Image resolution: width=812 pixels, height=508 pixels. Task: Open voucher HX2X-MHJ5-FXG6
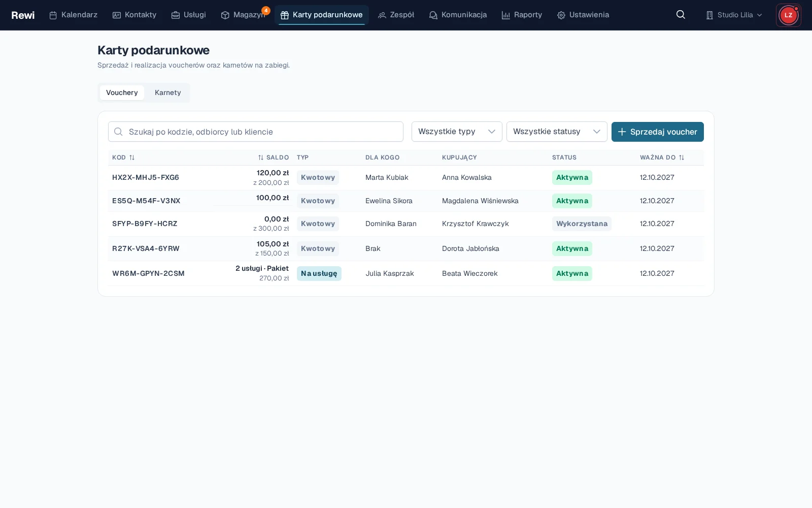click(146, 177)
